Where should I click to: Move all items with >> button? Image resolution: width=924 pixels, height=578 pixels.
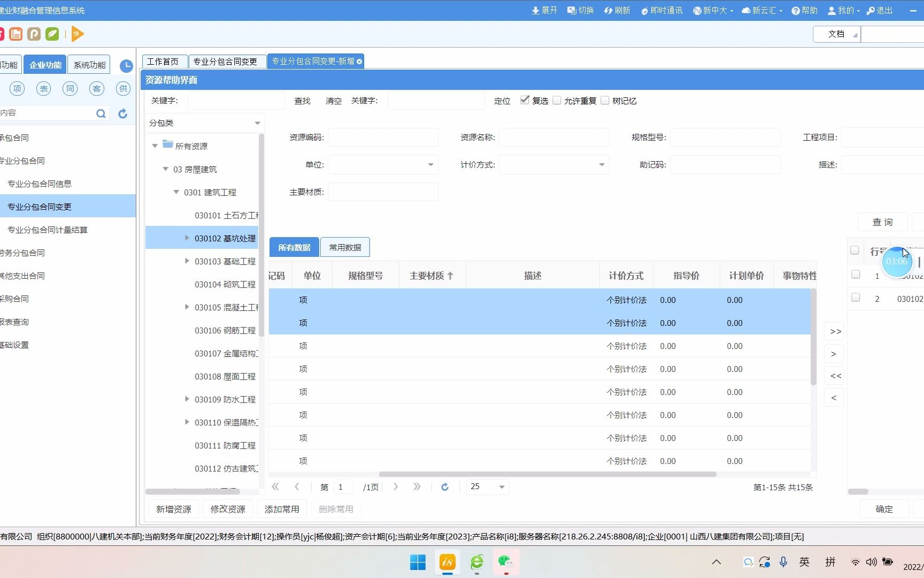[x=834, y=331]
